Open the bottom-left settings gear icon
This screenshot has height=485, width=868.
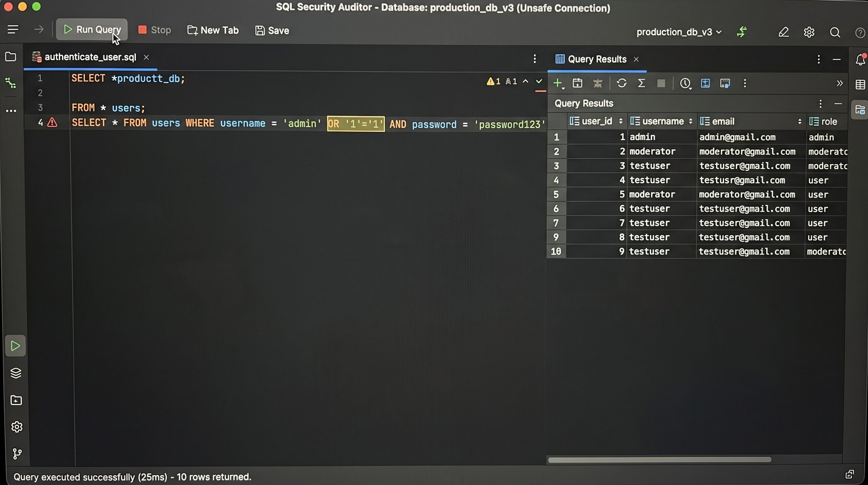point(17,427)
